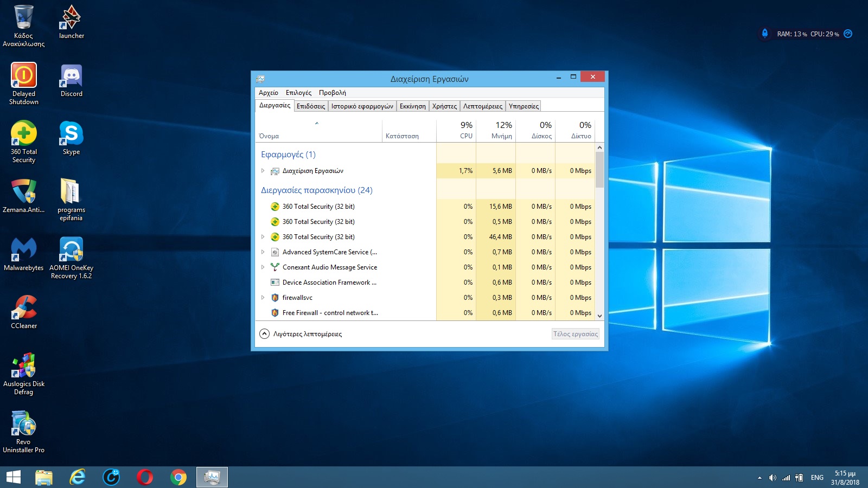The image size is (868, 488).
Task: Expand the Διαχείριση Εργασιών process row
Action: pyautogui.click(x=263, y=171)
